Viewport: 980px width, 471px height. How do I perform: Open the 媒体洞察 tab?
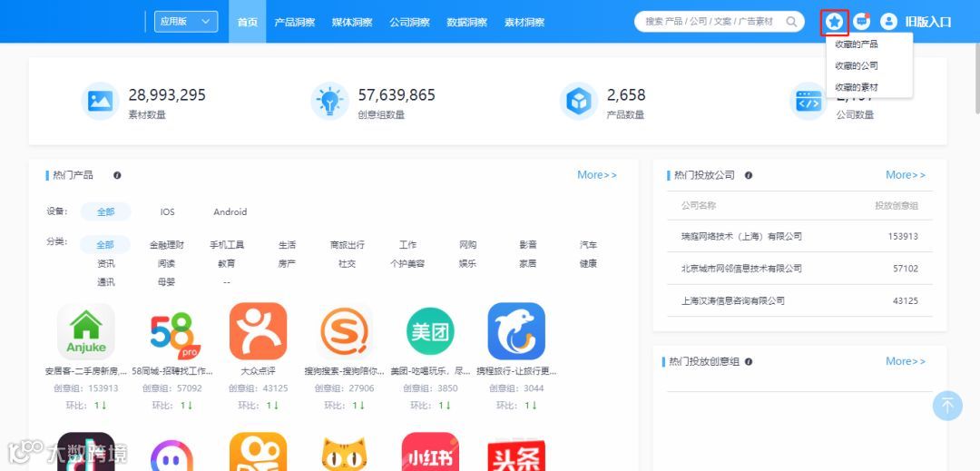(352, 22)
